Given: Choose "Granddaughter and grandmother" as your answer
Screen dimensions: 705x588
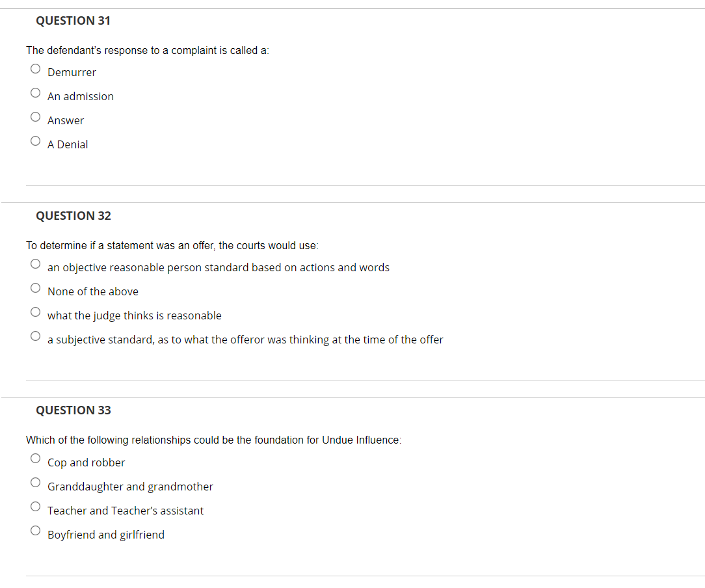Looking at the screenshot, I should point(35,482).
